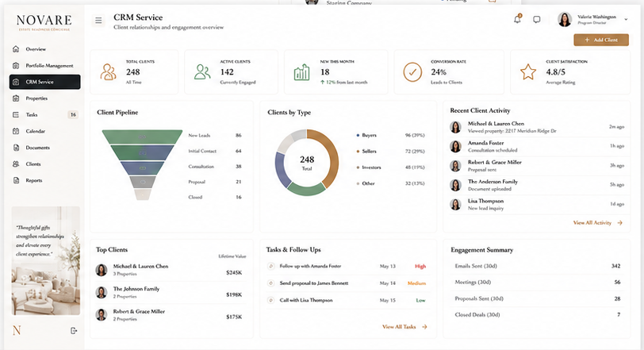
Task: Open Properties from the sidebar
Action: tap(44, 98)
